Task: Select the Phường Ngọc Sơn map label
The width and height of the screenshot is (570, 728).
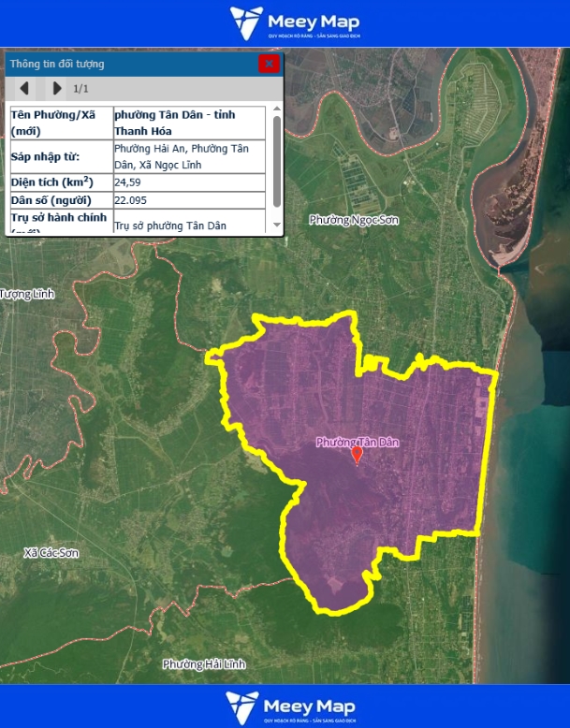Action: (354, 220)
